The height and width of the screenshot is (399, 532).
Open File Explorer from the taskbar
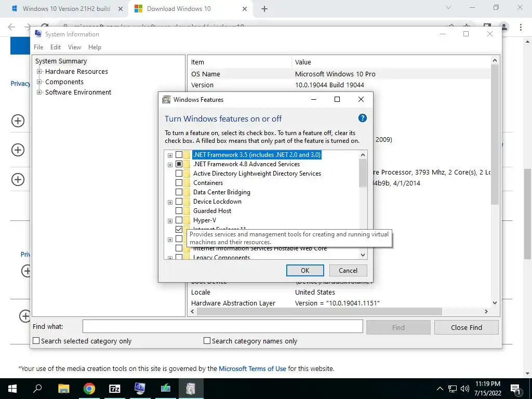pyautogui.click(x=63, y=389)
